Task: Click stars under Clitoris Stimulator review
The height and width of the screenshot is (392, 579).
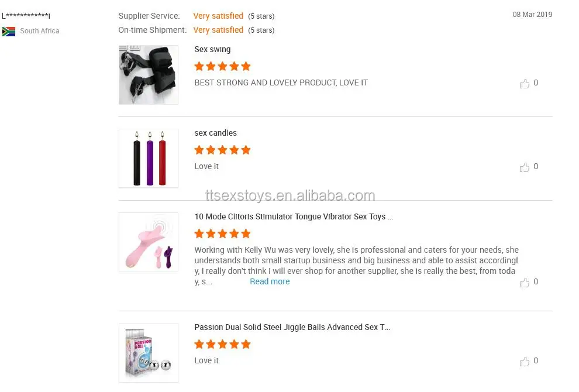Action: 222,233
